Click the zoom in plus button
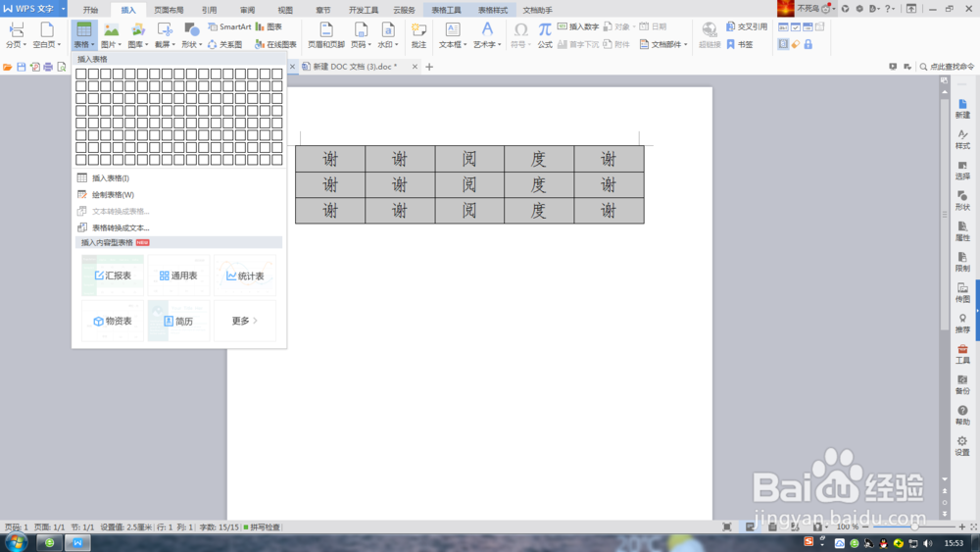The image size is (980, 552). [x=962, y=527]
